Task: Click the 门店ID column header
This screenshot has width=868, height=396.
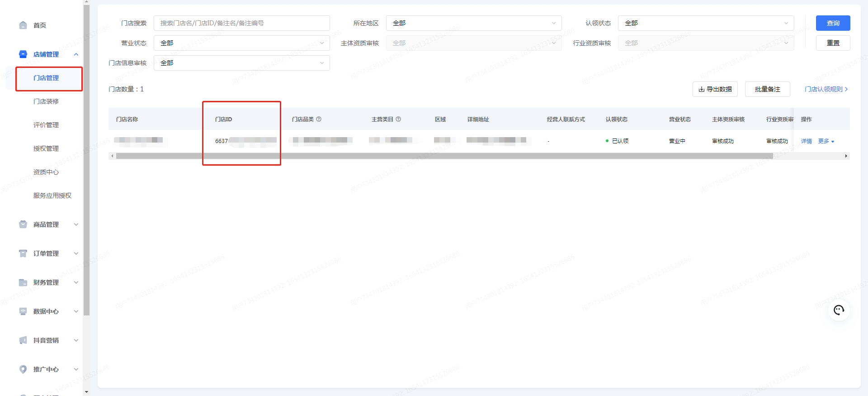Action: [x=223, y=119]
